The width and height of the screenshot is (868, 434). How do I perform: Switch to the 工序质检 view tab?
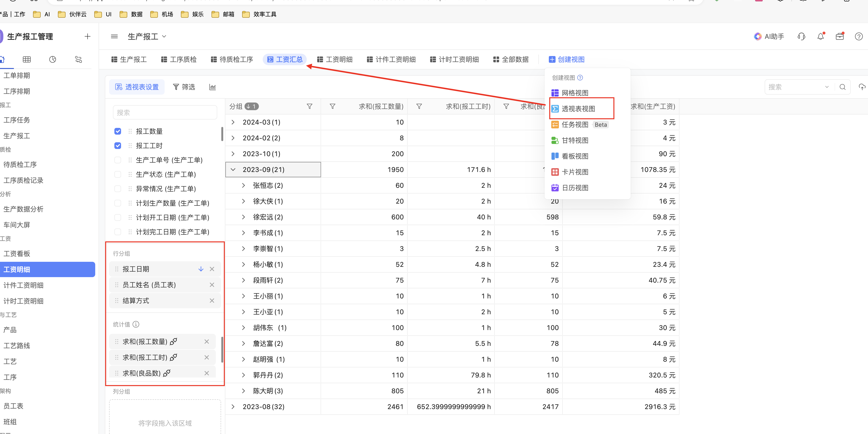point(179,60)
